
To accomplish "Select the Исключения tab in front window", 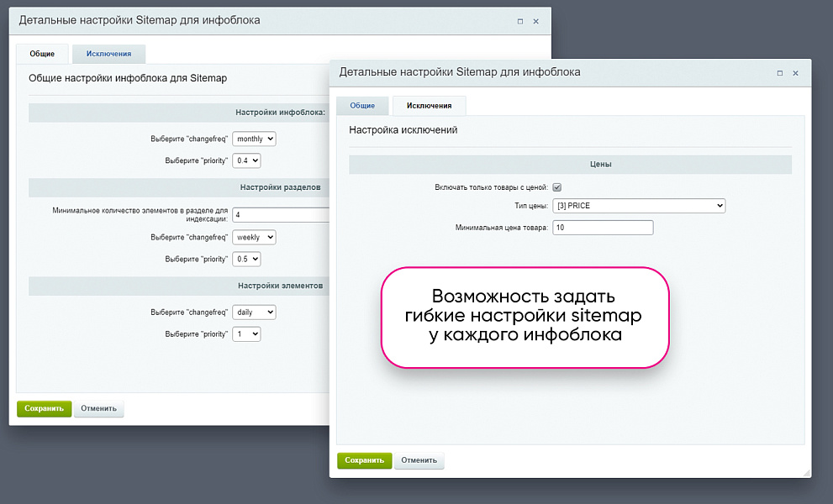I will tap(429, 106).
